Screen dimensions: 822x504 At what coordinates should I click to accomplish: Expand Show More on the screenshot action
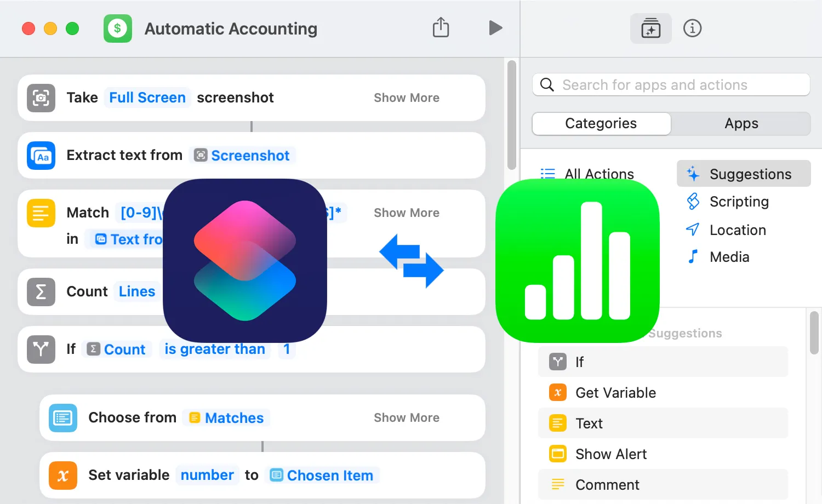click(x=407, y=98)
